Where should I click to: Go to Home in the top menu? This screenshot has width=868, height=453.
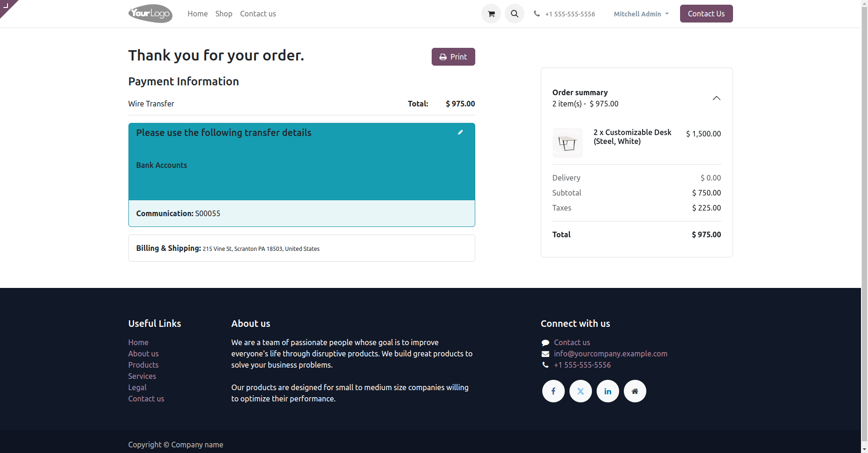click(197, 14)
